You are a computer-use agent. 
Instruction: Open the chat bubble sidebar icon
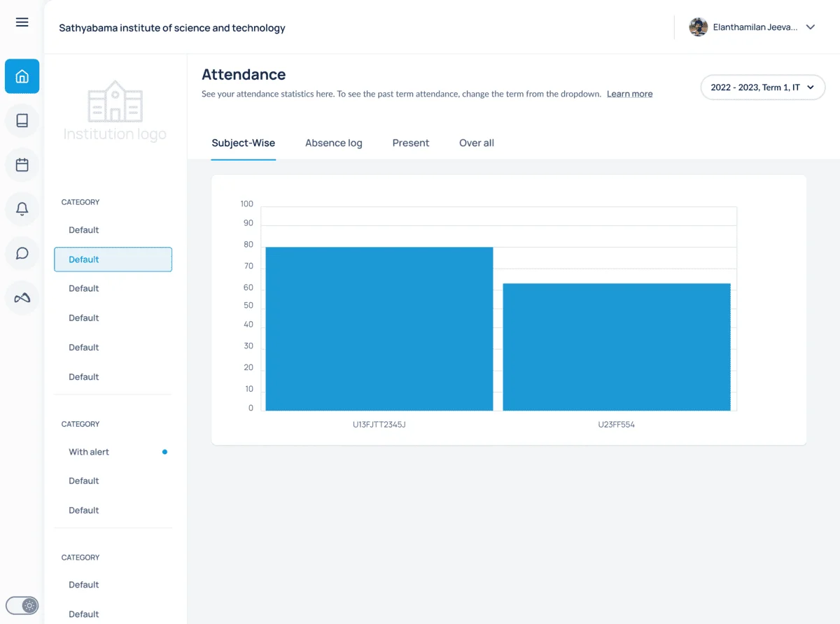point(22,253)
